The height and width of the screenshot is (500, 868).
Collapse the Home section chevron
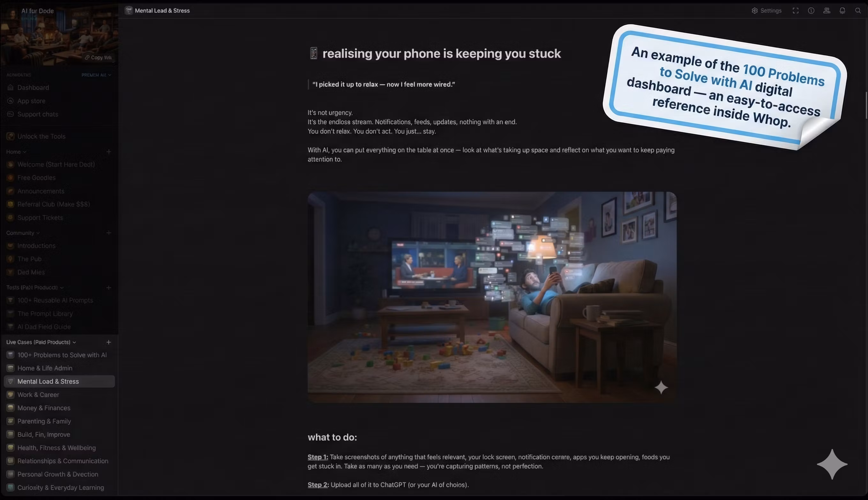[x=25, y=152]
